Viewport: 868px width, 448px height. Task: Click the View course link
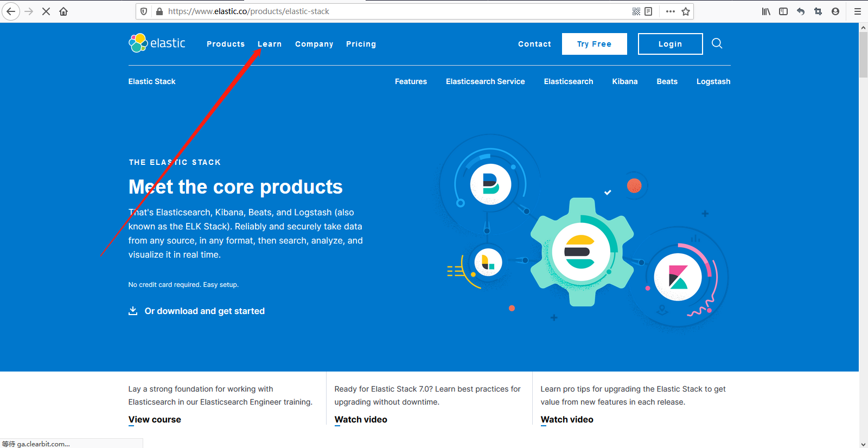[x=155, y=420]
